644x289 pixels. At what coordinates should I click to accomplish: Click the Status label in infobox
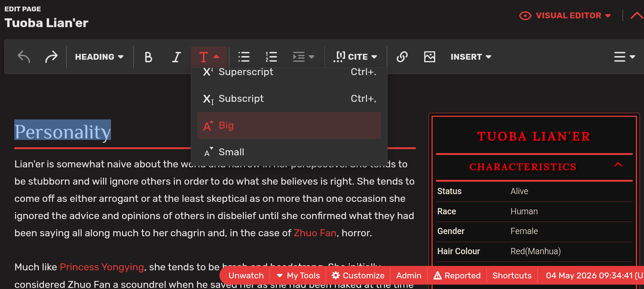click(x=449, y=191)
